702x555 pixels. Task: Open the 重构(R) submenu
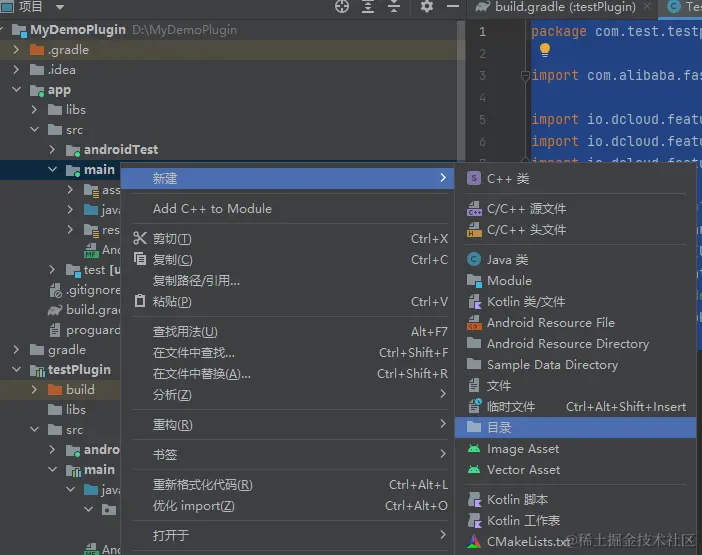point(288,424)
